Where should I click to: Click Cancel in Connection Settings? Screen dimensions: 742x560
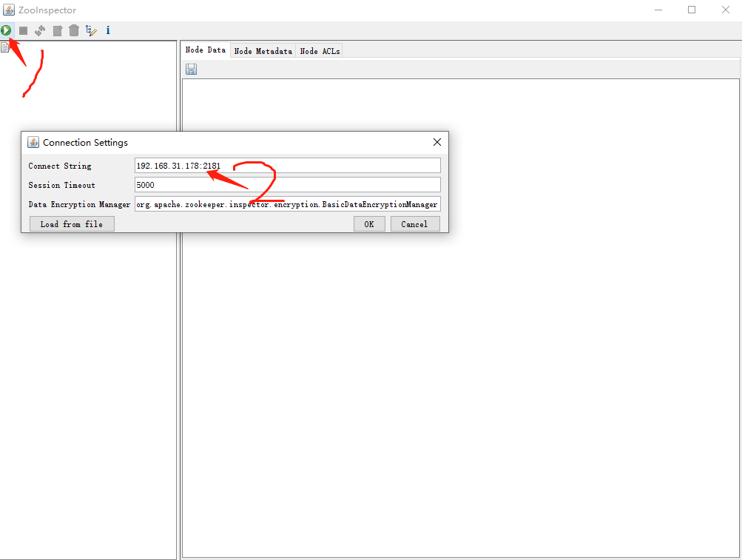(x=415, y=224)
